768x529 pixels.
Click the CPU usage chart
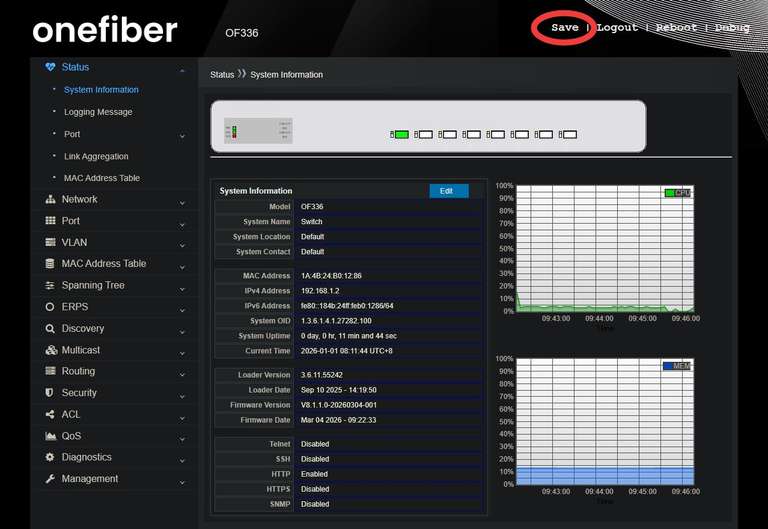[x=605, y=248]
